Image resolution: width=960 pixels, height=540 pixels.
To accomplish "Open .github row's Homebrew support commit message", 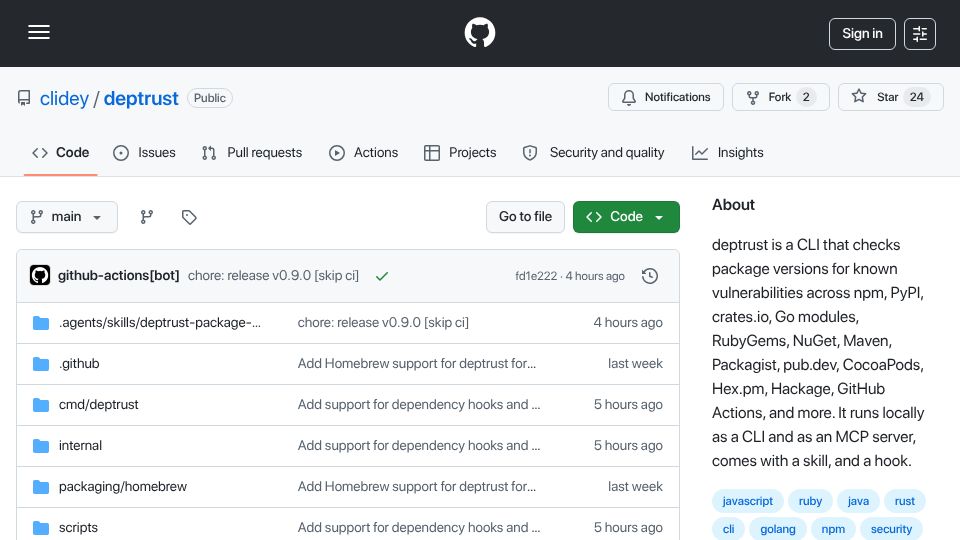I will [x=417, y=364].
